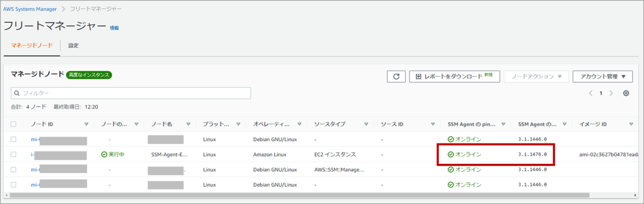Check the Amazon Linux row checkbox

pyautogui.click(x=14, y=154)
